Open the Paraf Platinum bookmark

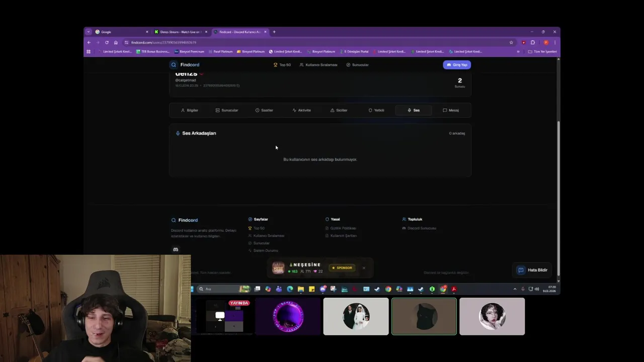pos(220,51)
